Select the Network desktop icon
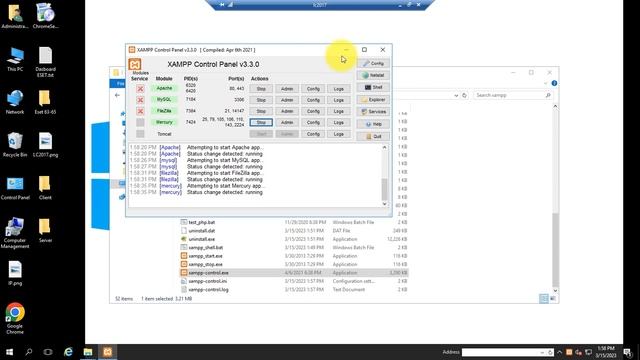This screenshot has width=640, height=360. click(15, 102)
